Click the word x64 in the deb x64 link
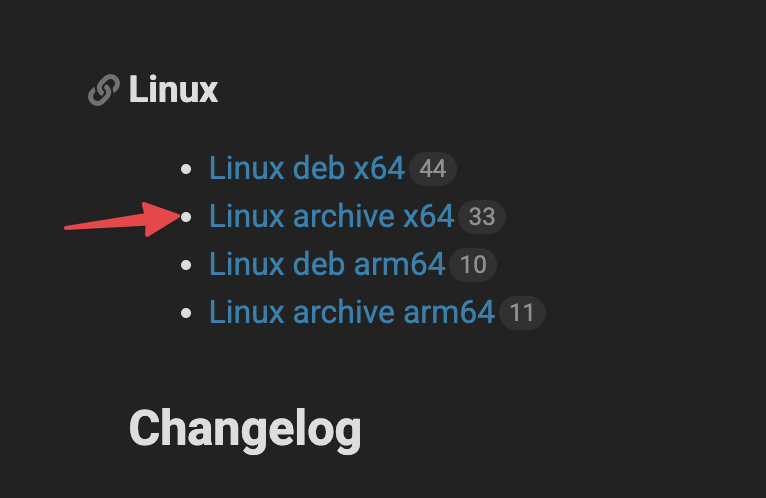 coord(379,169)
